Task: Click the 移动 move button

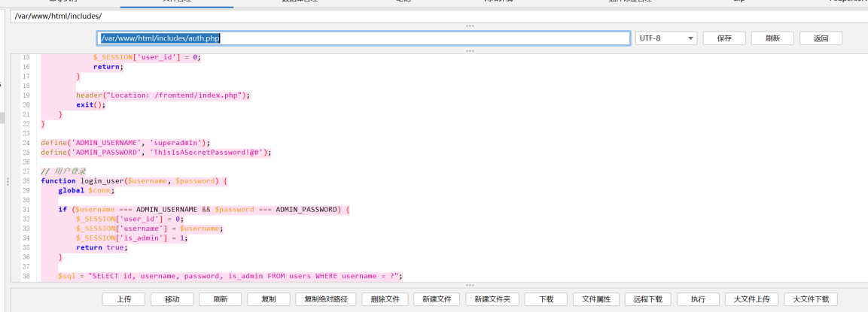Action: [172, 299]
